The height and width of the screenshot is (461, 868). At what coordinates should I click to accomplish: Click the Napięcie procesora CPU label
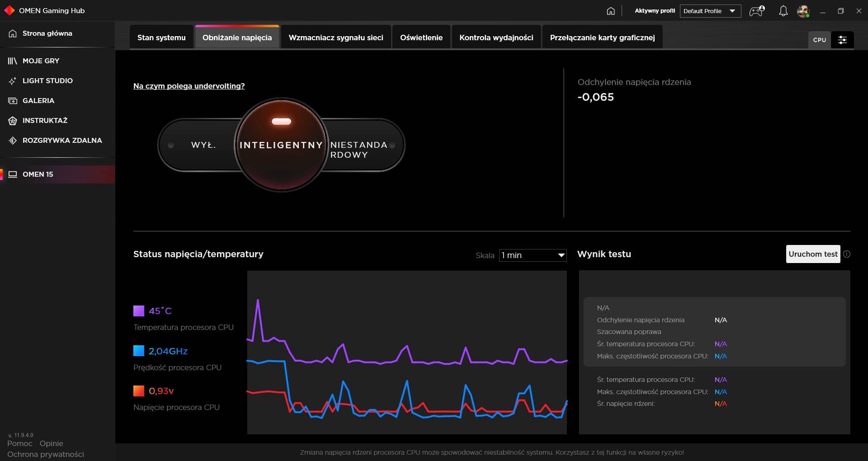point(176,407)
